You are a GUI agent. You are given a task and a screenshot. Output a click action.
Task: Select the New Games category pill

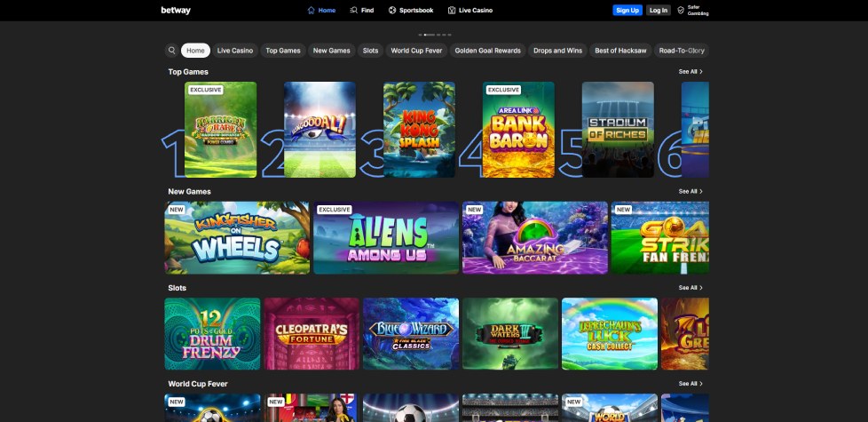(x=332, y=51)
